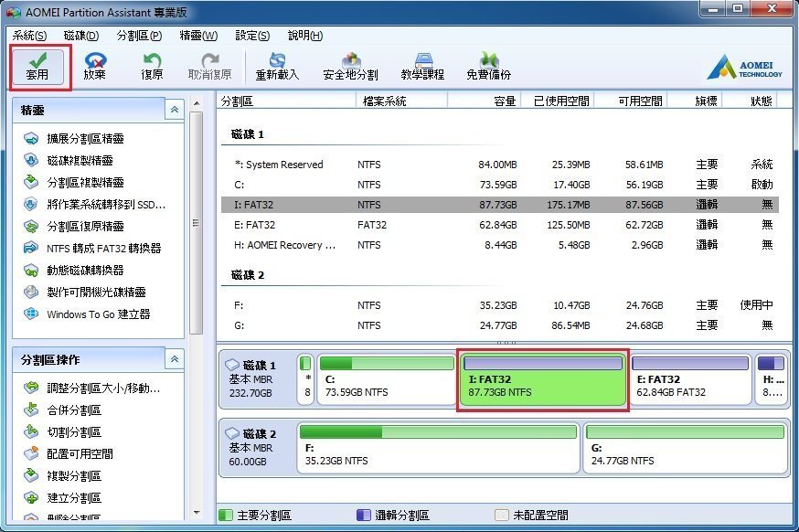The height and width of the screenshot is (532, 799).
Task: Select the C: partition list row
Action: point(500,185)
